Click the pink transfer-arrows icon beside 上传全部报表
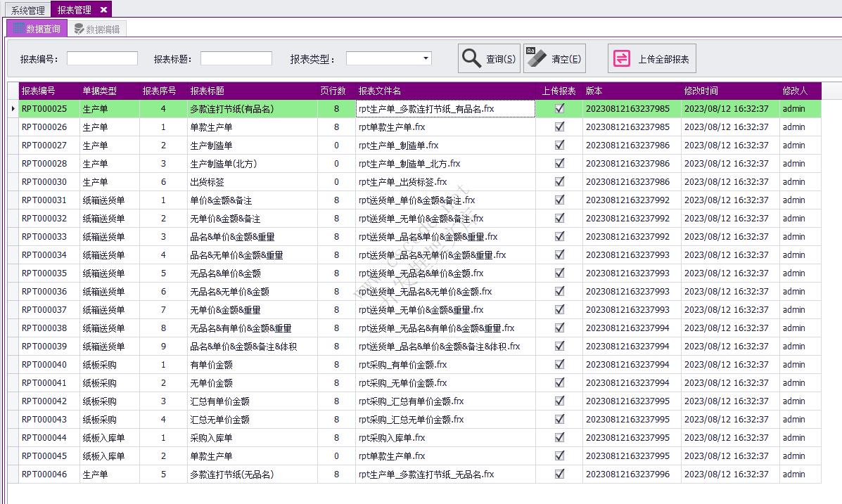This screenshot has width=842, height=504. coord(621,58)
